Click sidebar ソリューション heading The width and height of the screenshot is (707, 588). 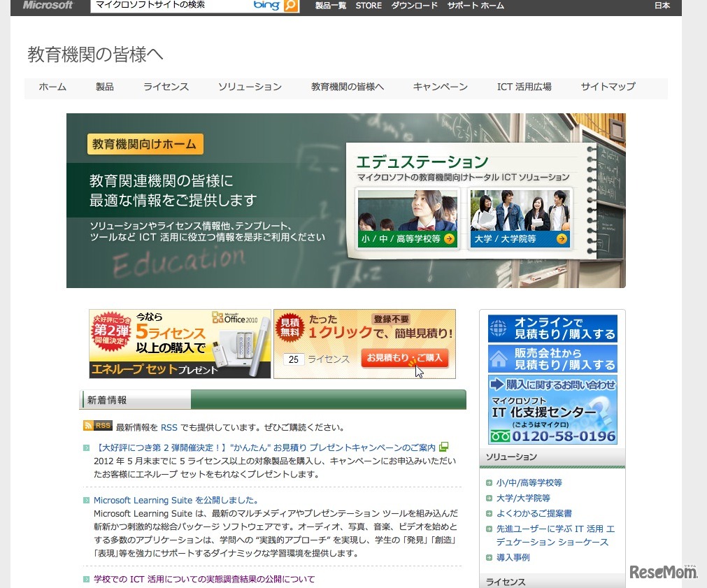[511, 457]
